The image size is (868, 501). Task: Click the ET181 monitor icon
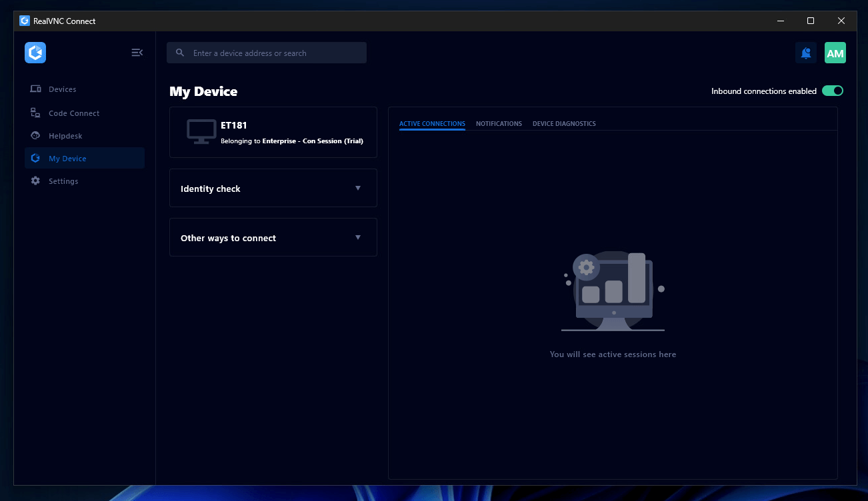pos(201,132)
